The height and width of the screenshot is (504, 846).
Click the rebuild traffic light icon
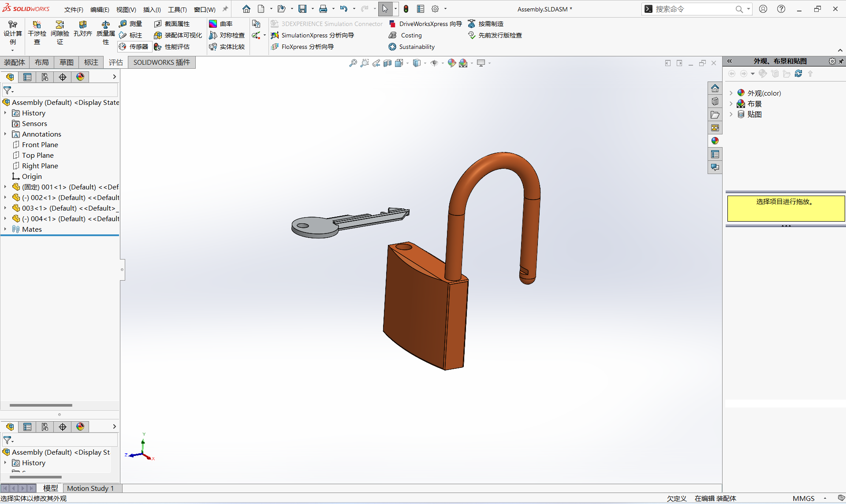(406, 9)
